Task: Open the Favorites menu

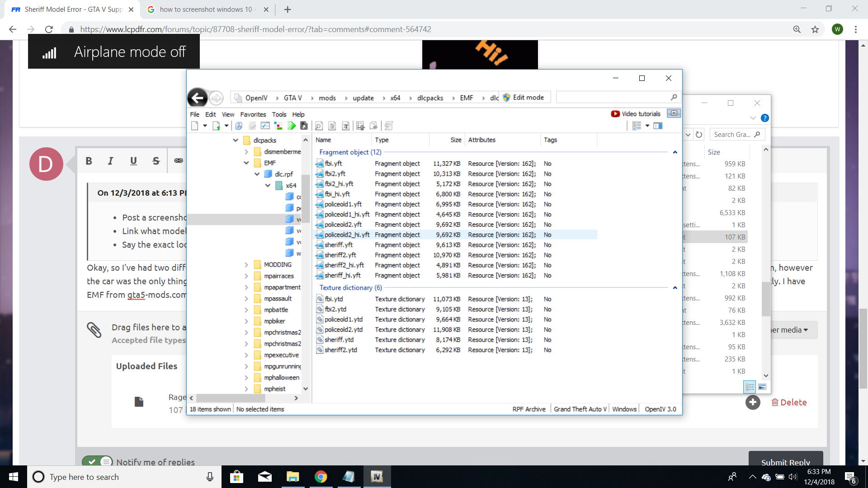Action: click(x=253, y=114)
